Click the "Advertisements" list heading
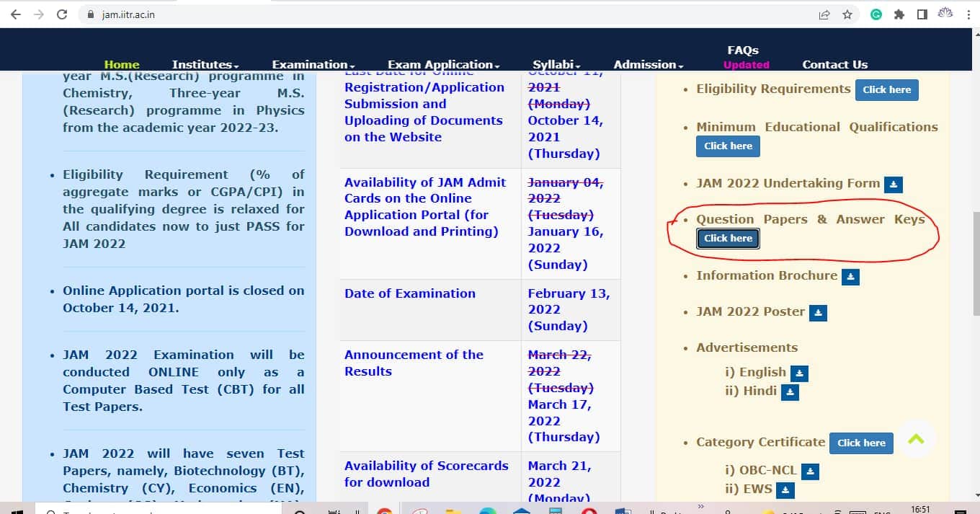The image size is (980, 514). tap(747, 347)
